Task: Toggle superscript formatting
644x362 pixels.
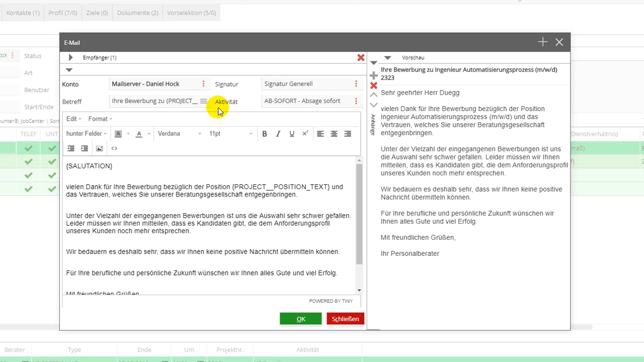Action: click(x=305, y=134)
